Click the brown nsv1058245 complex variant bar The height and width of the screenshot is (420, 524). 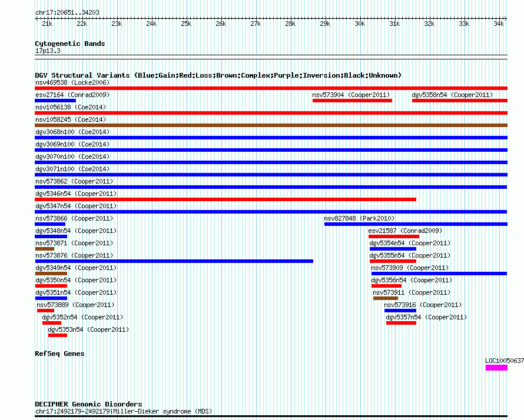click(271, 125)
